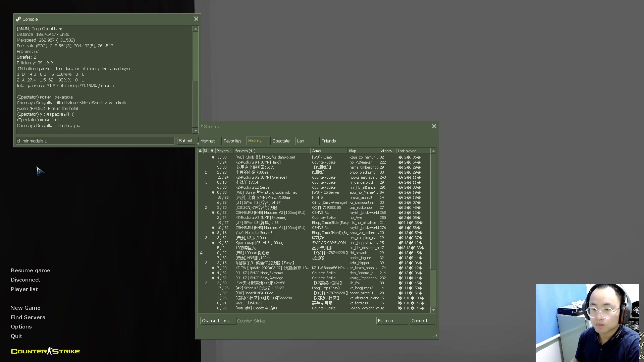Click New Game in main menu
Image resolution: width=644 pixels, height=362 pixels.
tap(25, 308)
